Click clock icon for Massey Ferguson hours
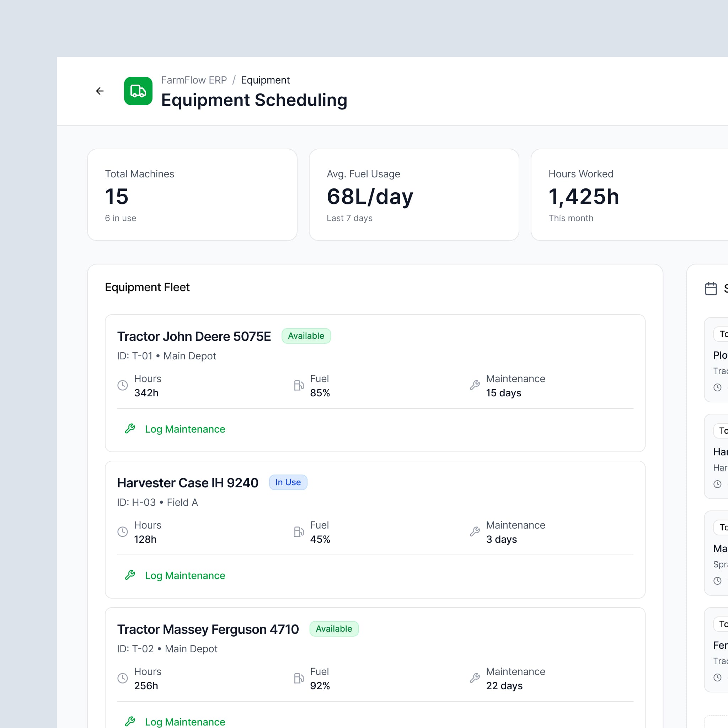728x728 pixels. point(123,678)
